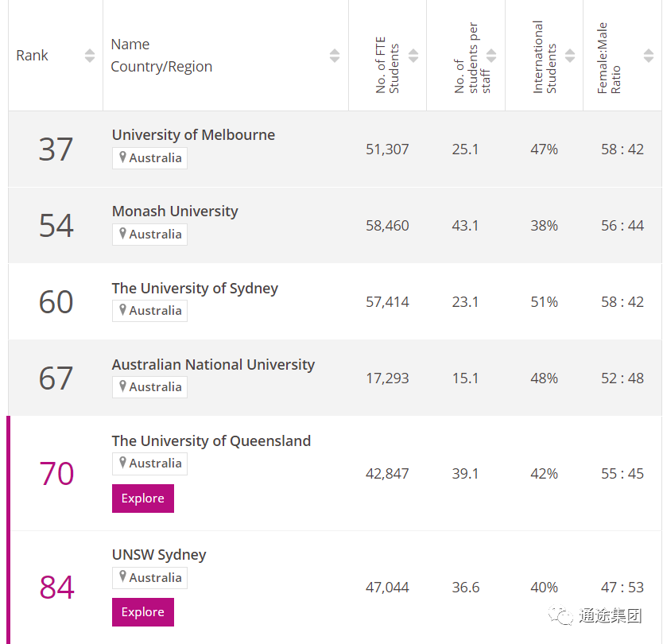Click students per staff value 36.6
This screenshot has width=663, height=644.
click(466, 588)
